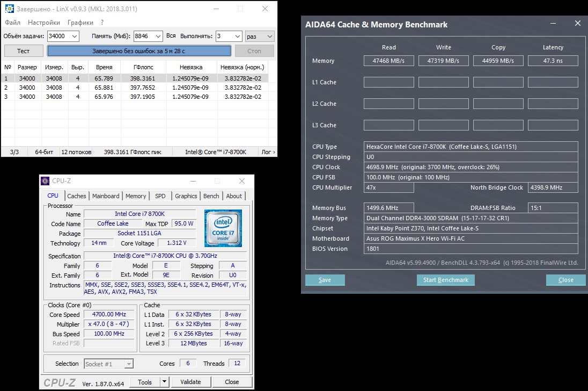Image resolution: width=588 pixels, height=391 pixels.
Task: Click the Лог expander in LinX status bar
Action: (268, 152)
